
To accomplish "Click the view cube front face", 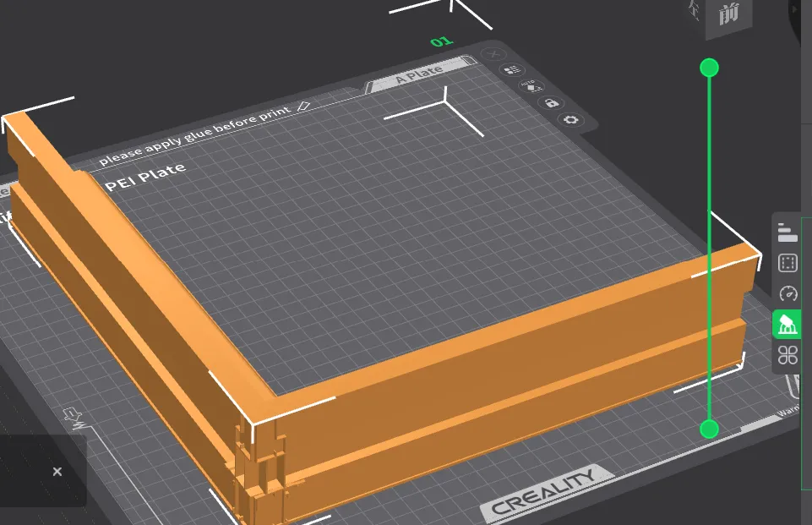I will [729, 15].
